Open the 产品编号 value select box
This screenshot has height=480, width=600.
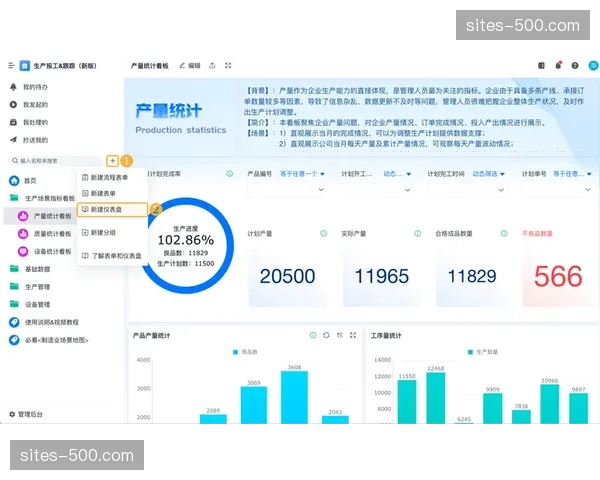tap(287, 189)
